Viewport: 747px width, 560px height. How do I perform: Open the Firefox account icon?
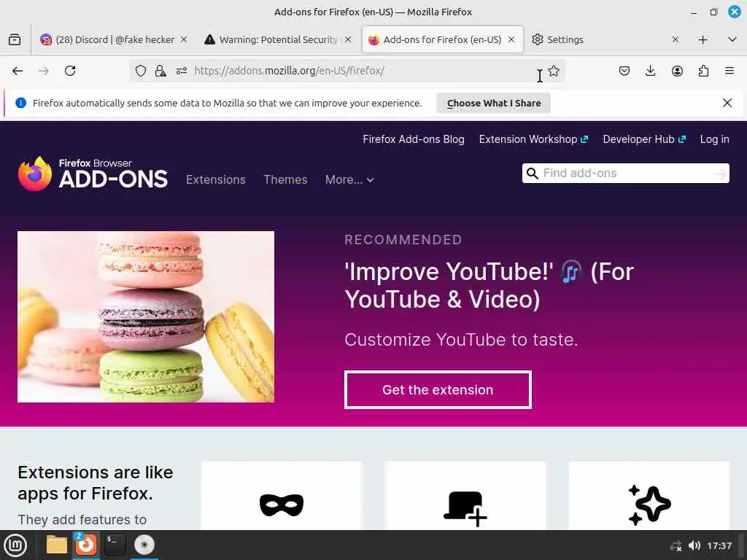pos(677,71)
